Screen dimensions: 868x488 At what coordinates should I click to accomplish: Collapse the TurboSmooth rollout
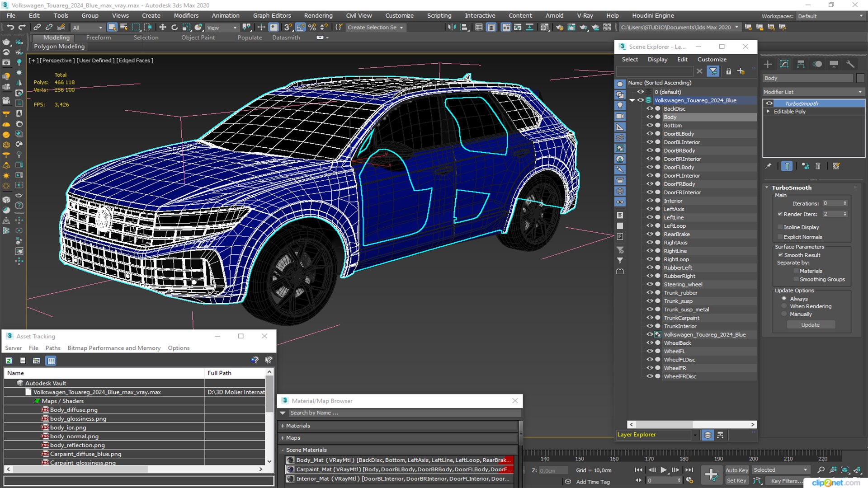767,188
